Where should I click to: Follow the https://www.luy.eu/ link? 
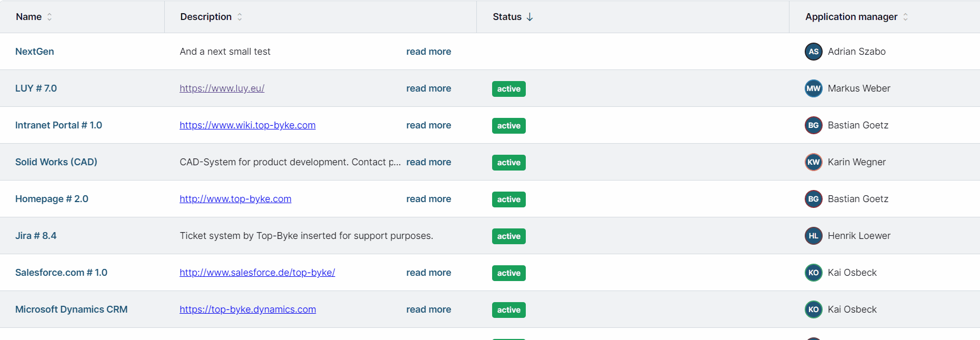coord(222,88)
